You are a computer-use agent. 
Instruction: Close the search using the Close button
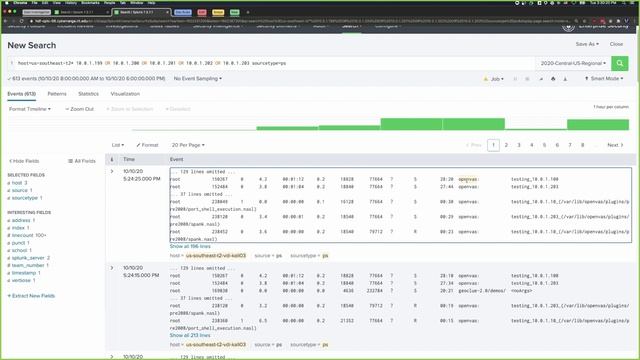[x=616, y=44]
